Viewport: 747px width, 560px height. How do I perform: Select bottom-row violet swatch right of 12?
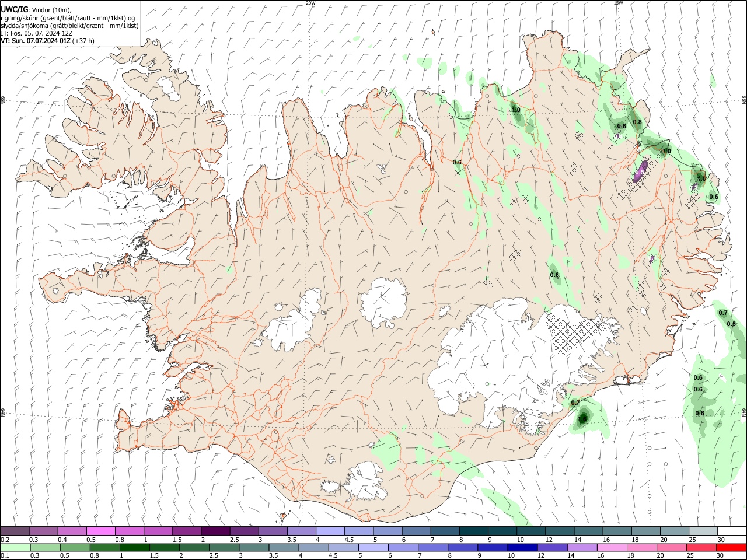coord(551,547)
